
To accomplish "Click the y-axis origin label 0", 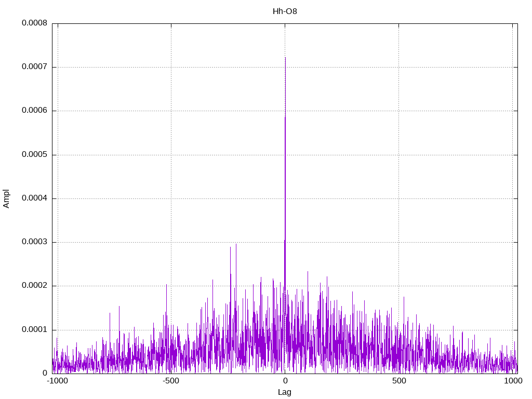I will click(x=45, y=373).
